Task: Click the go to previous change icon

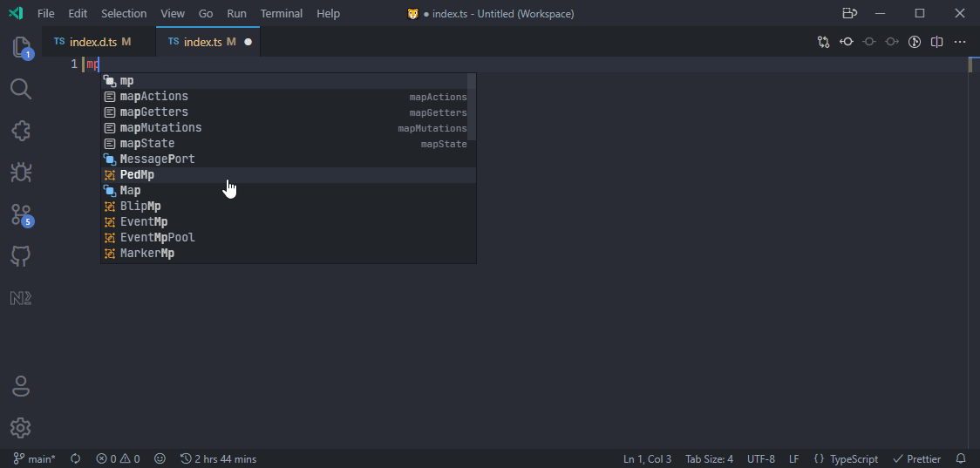Action: pyautogui.click(x=847, y=42)
